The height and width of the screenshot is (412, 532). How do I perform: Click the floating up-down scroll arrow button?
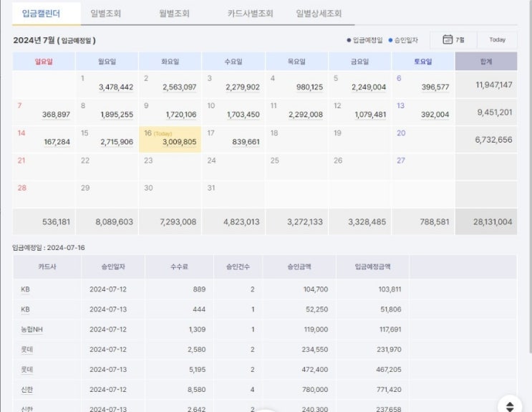[x=510, y=406]
